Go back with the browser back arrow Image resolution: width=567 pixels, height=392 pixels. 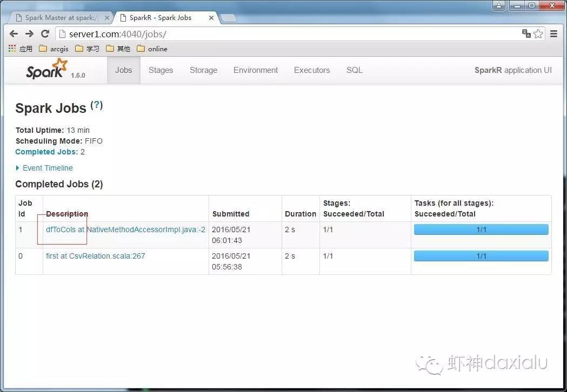[14, 34]
